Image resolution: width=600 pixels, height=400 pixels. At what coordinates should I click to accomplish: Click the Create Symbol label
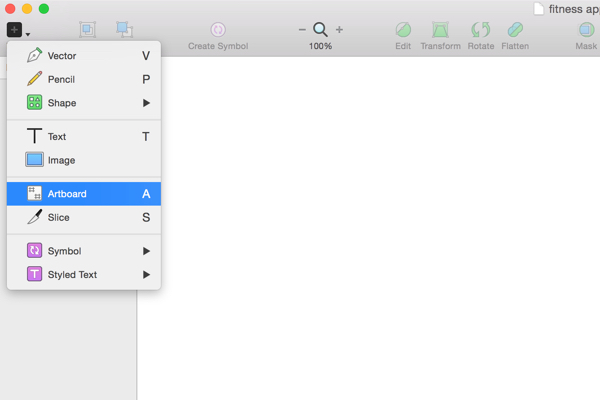tap(218, 46)
